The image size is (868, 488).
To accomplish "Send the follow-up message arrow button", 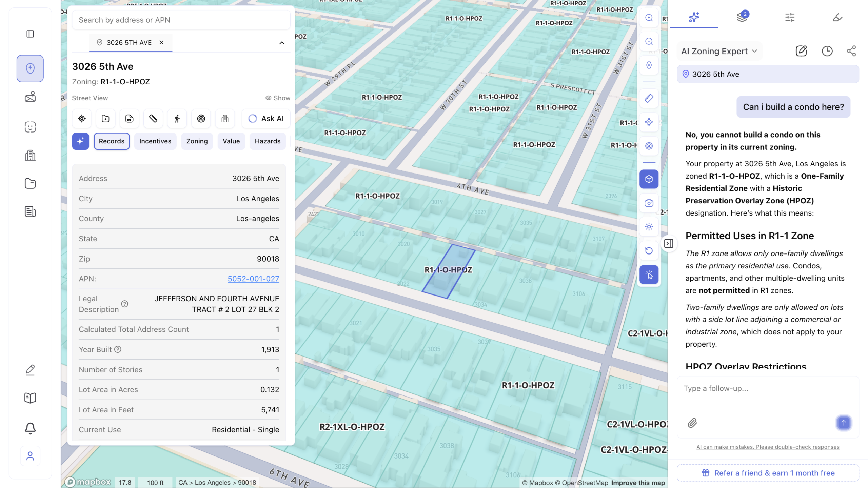I will tap(844, 423).
